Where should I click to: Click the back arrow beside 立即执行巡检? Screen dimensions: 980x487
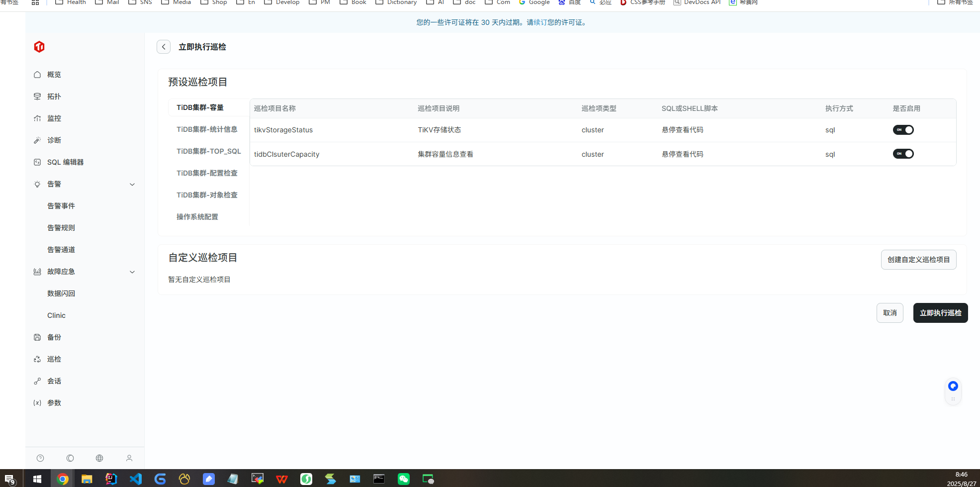(164, 47)
